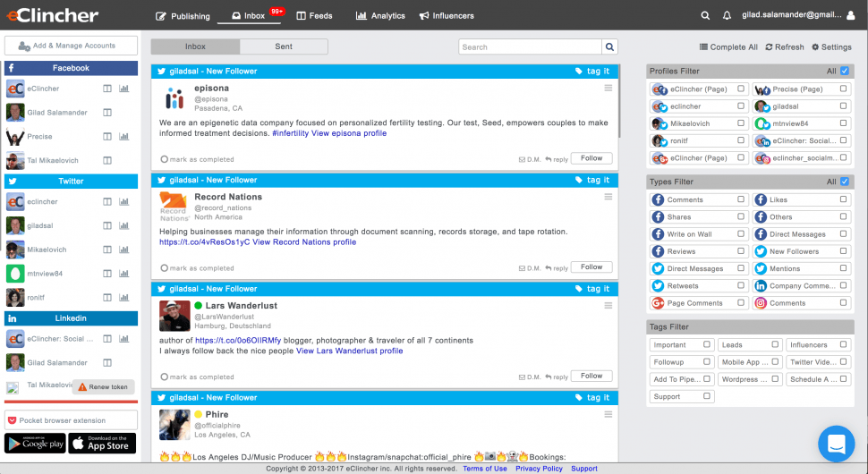
Task: Open columns view for Gilad Salamander LinkedIn
Action: [107, 363]
